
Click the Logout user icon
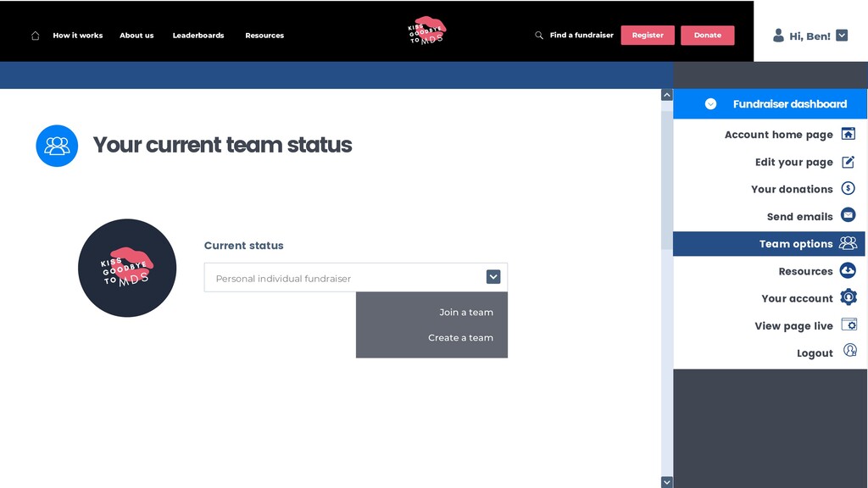[849, 350]
